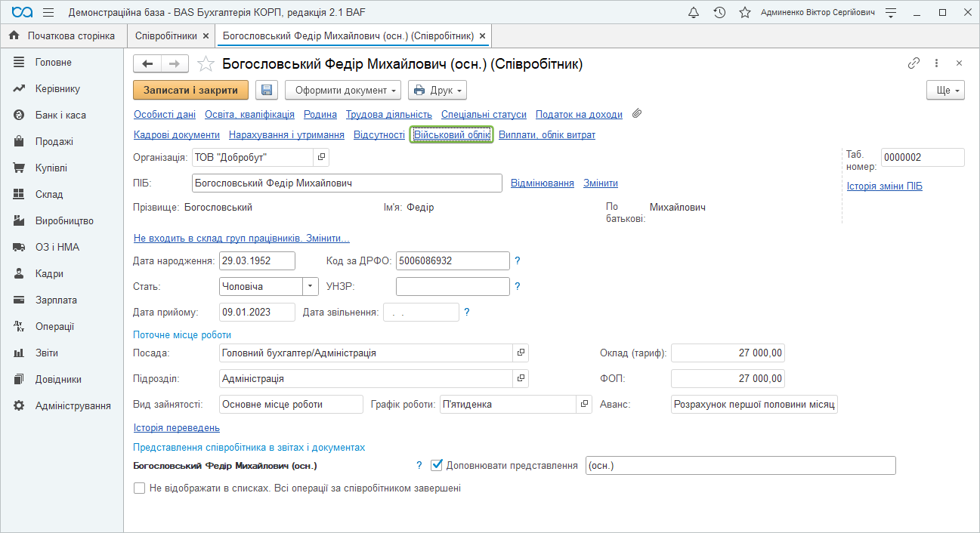980x533 pixels.
Task: Open the history clock icon
Action: 719,13
